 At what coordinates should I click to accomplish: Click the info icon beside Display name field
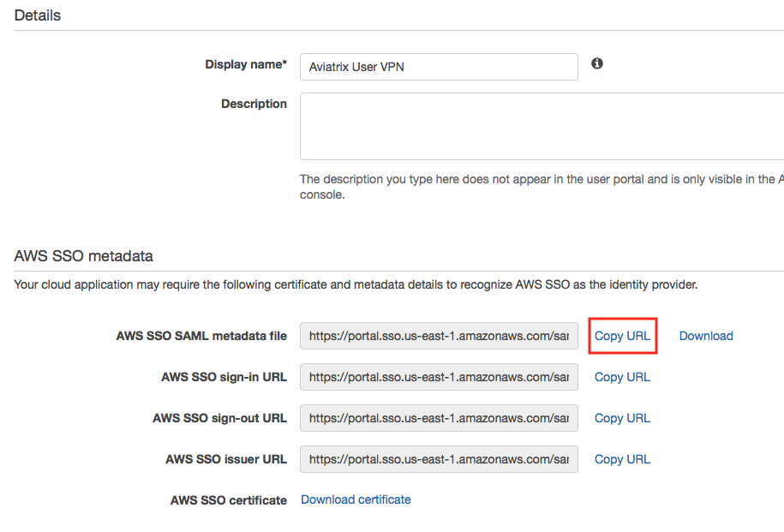coord(597,63)
